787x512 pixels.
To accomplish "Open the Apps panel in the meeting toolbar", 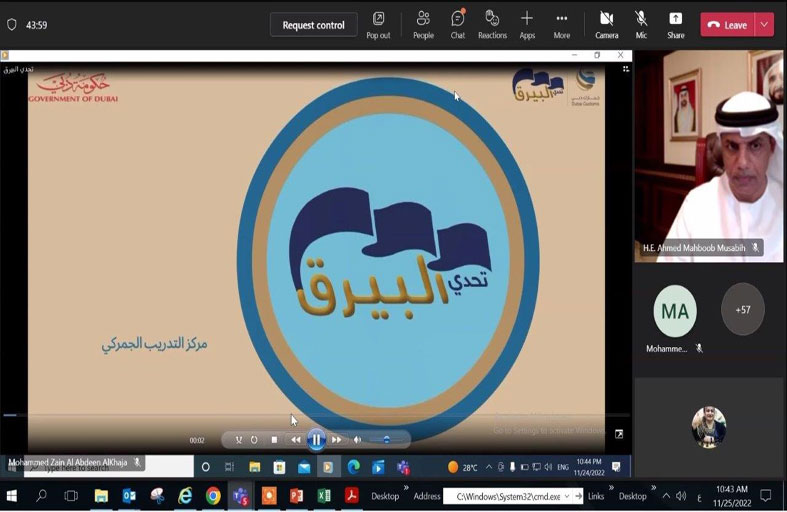I will 527,24.
